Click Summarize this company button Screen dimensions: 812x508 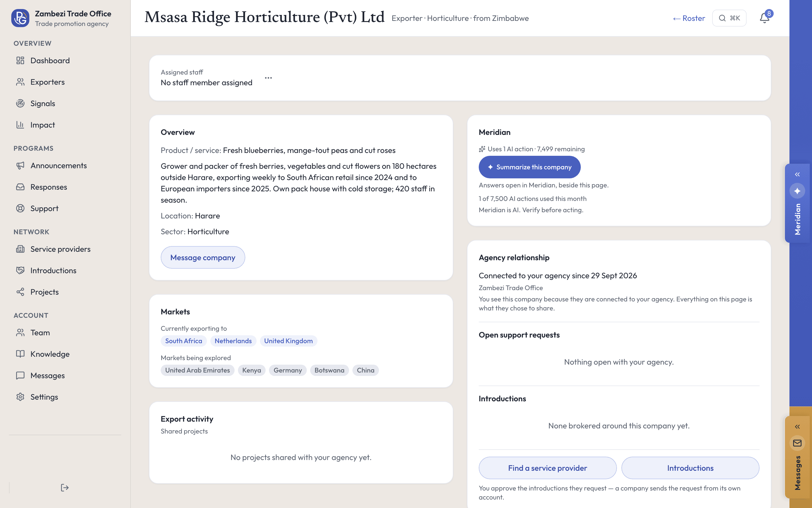tap(529, 167)
